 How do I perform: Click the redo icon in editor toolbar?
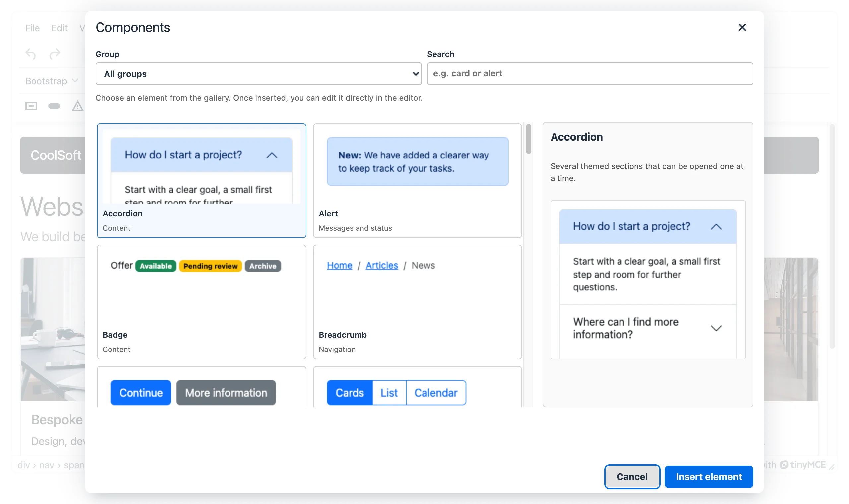click(55, 54)
